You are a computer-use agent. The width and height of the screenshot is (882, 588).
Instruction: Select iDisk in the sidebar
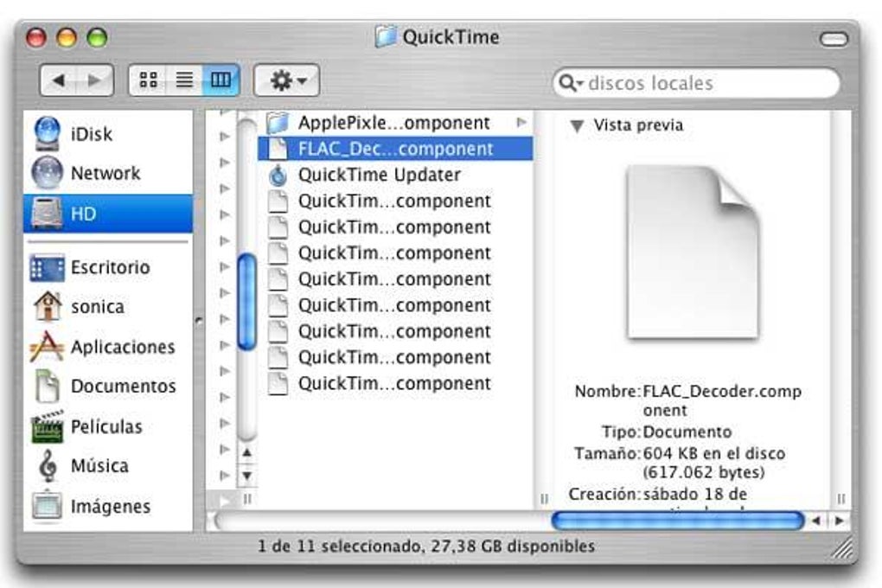(108, 134)
